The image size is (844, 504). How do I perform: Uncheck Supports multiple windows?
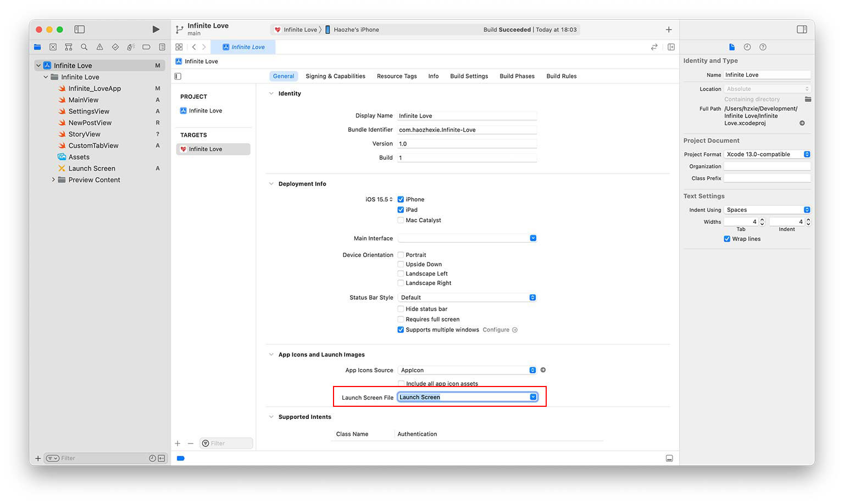pos(401,330)
